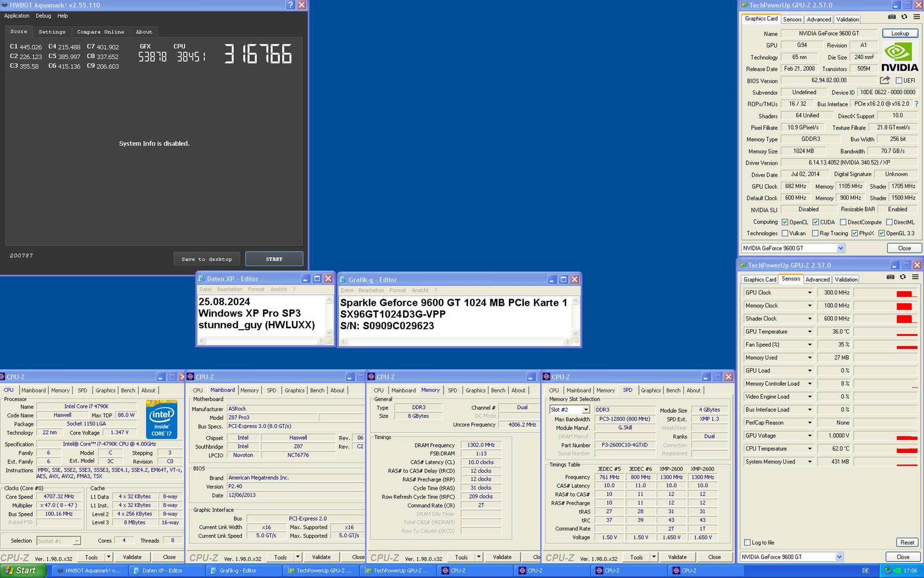Click START button in HWBOT Aquamark
This screenshot has width=924, height=578.
(x=274, y=259)
